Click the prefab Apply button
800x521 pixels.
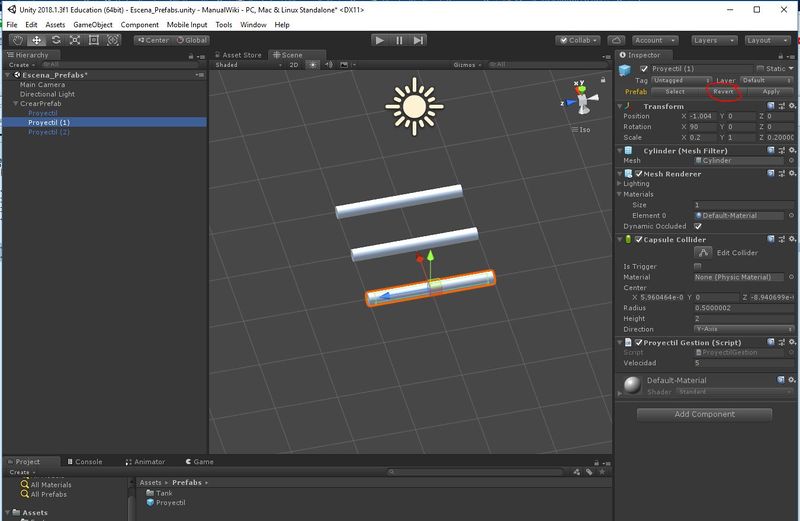(x=771, y=92)
